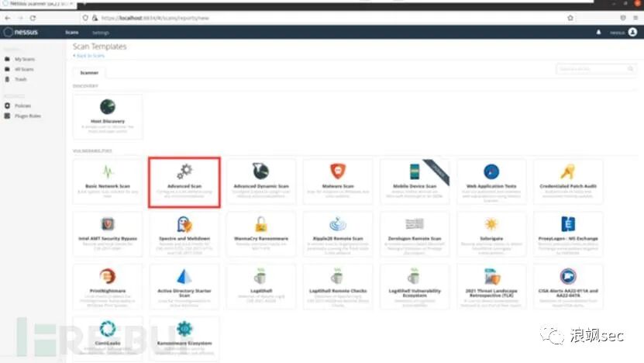Screen dimensions: 644x363
Task: Open Log4Shell Vulnerability Ecosystem template
Action: pos(415,286)
